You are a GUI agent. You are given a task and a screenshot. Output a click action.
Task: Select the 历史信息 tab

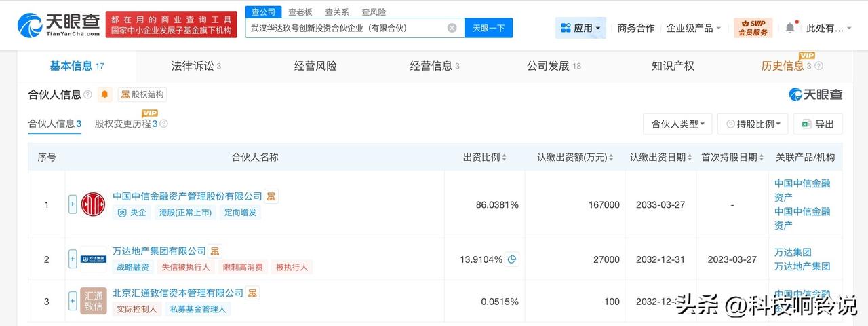pos(787,66)
